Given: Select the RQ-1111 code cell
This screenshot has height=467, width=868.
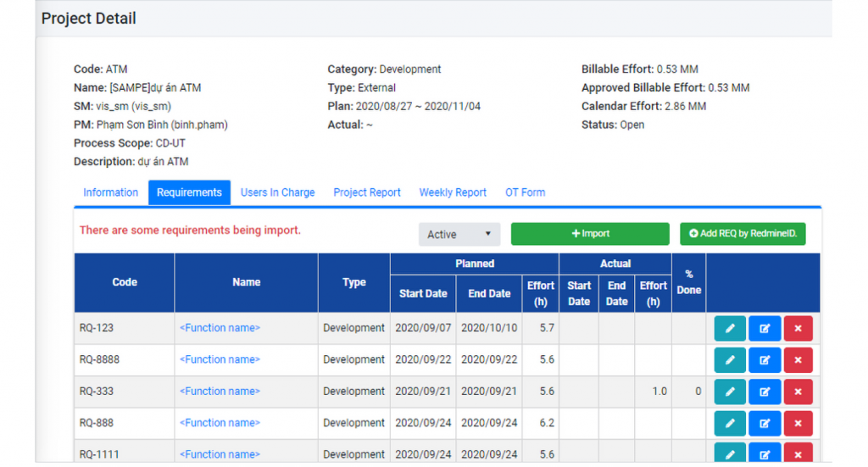Looking at the screenshot, I should (125, 452).
